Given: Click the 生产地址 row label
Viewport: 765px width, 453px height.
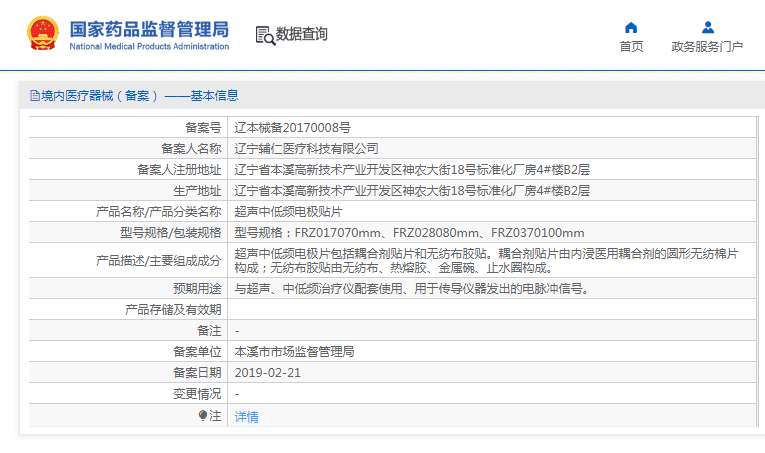Looking at the screenshot, I should pos(197,191).
